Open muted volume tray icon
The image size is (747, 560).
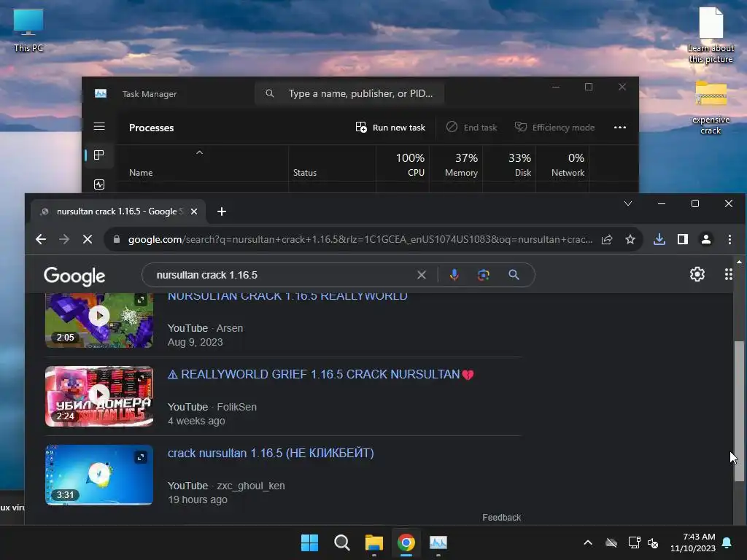(653, 542)
